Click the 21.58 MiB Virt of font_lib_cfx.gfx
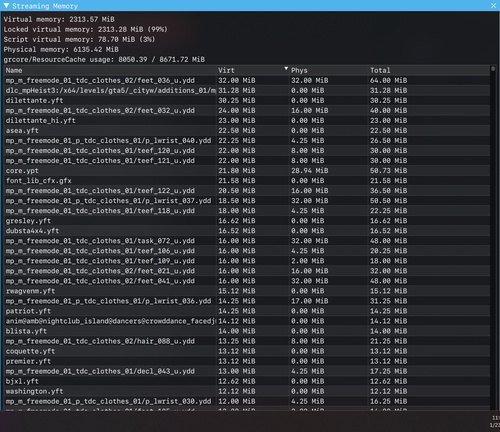 [237, 181]
